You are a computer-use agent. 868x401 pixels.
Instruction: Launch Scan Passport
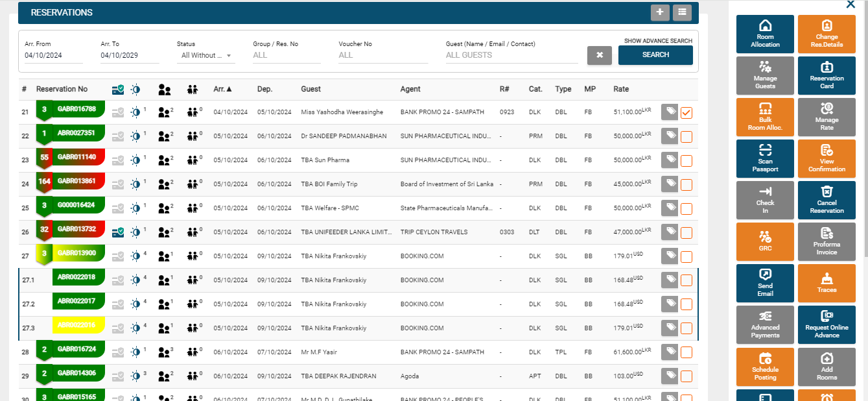click(x=765, y=159)
